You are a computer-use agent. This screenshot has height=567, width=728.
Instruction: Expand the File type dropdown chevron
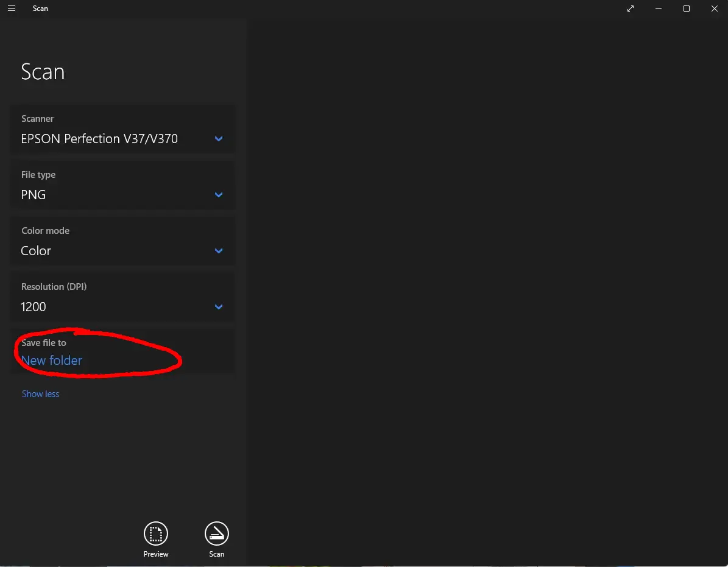(219, 195)
